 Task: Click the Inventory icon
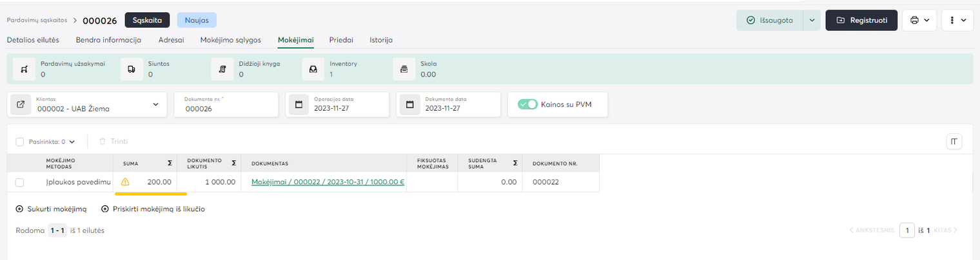click(313, 70)
